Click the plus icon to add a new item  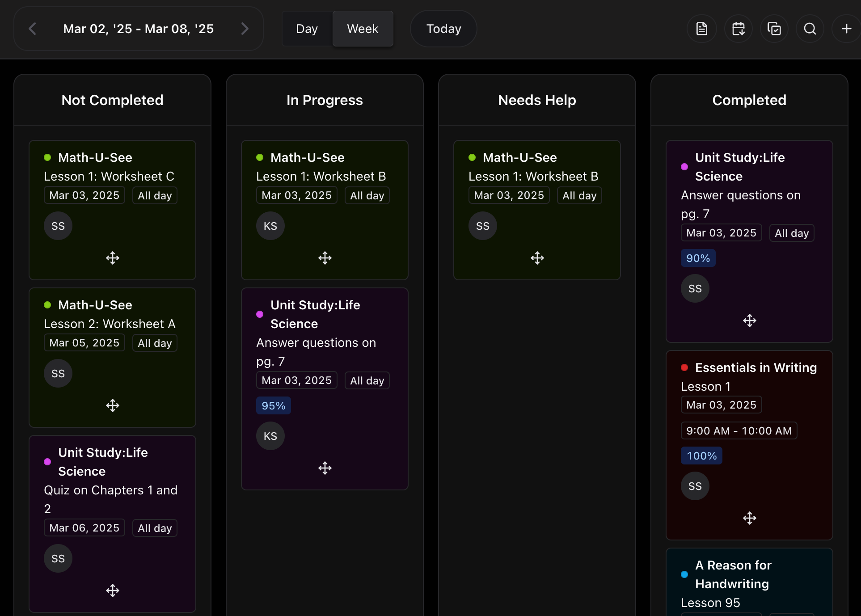click(846, 29)
